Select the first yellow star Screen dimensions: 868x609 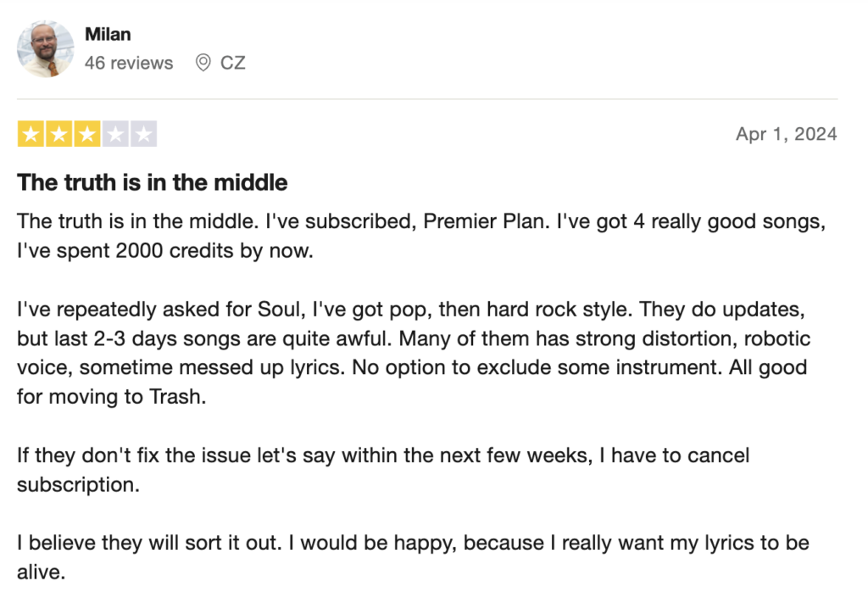click(x=31, y=134)
